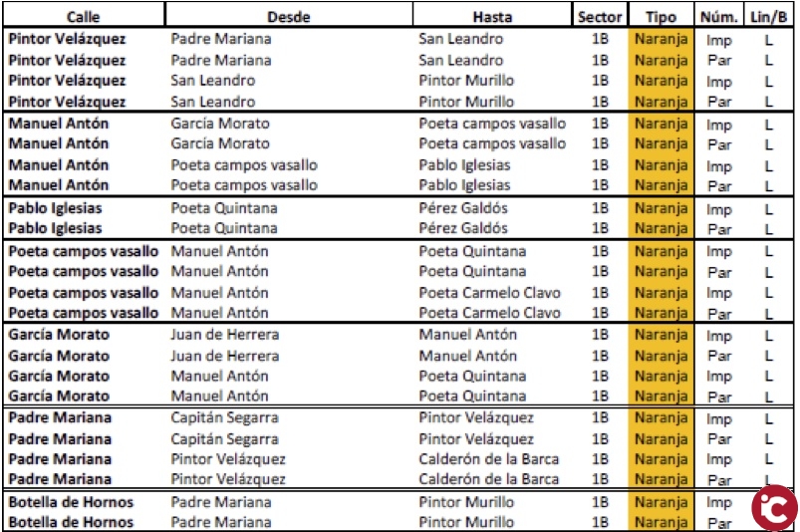Screen dimensions: 800x532
Task: Click the Hasta column header
Action: pos(492,17)
